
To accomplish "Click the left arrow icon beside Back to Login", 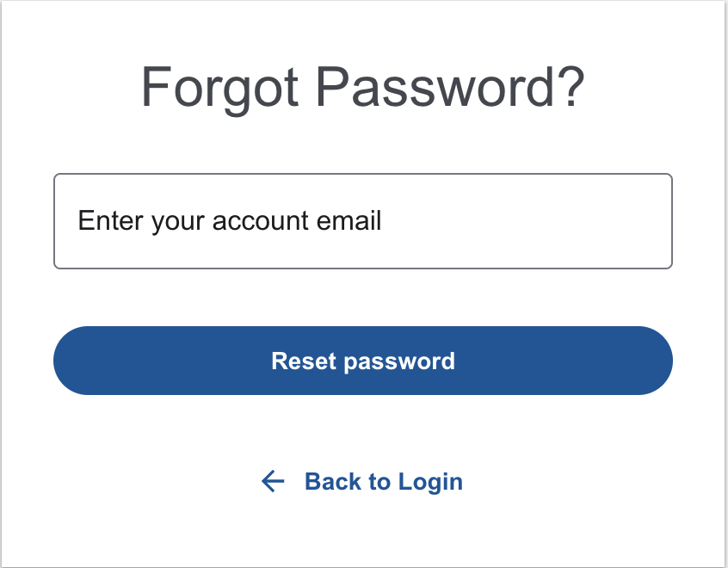I will [273, 481].
